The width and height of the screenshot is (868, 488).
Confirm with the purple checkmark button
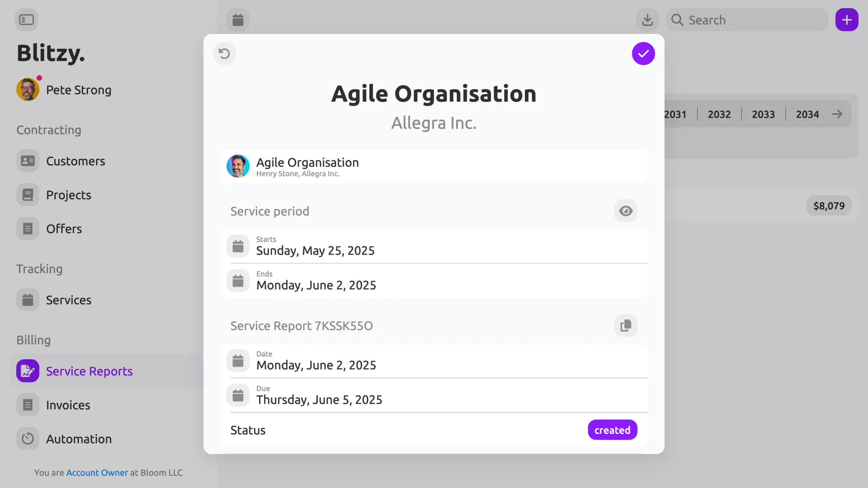[x=643, y=54]
